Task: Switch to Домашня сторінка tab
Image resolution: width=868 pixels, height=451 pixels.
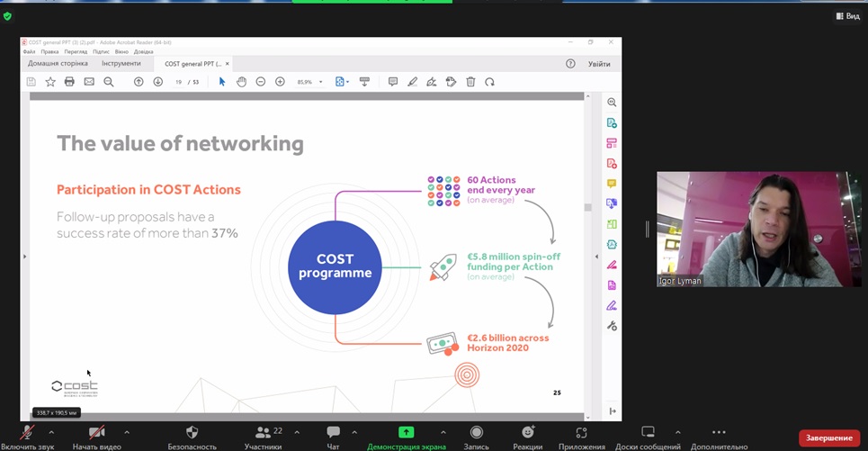Action: point(58,64)
